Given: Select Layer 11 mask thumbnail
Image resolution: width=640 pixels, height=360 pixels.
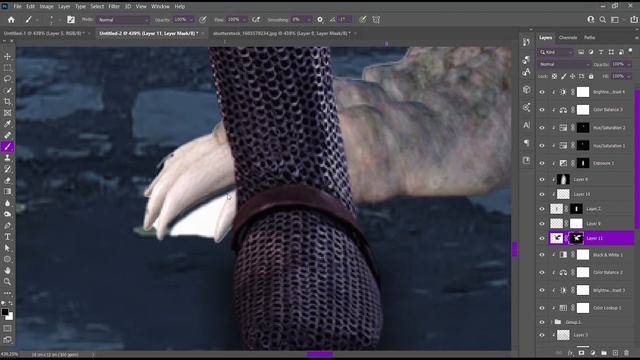Looking at the screenshot, I should (576, 238).
